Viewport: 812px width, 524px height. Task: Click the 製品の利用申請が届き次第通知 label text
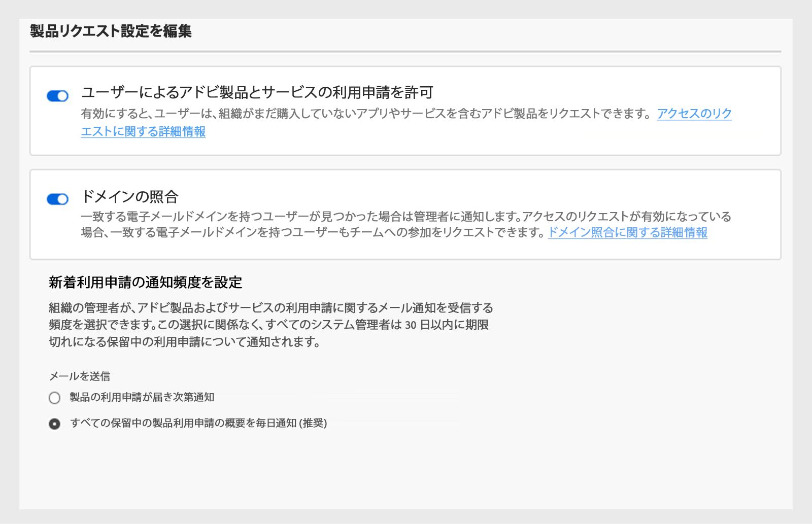[x=142, y=397]
